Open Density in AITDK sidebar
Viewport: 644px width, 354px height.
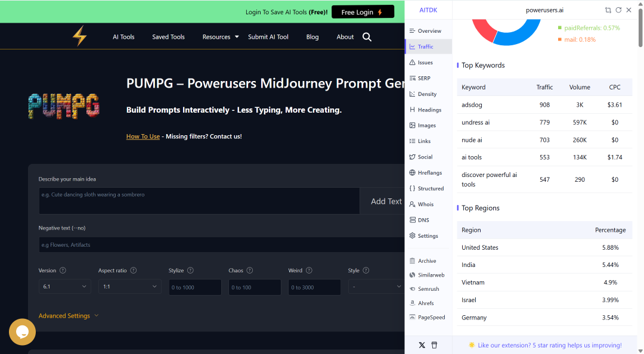[428, 94]
